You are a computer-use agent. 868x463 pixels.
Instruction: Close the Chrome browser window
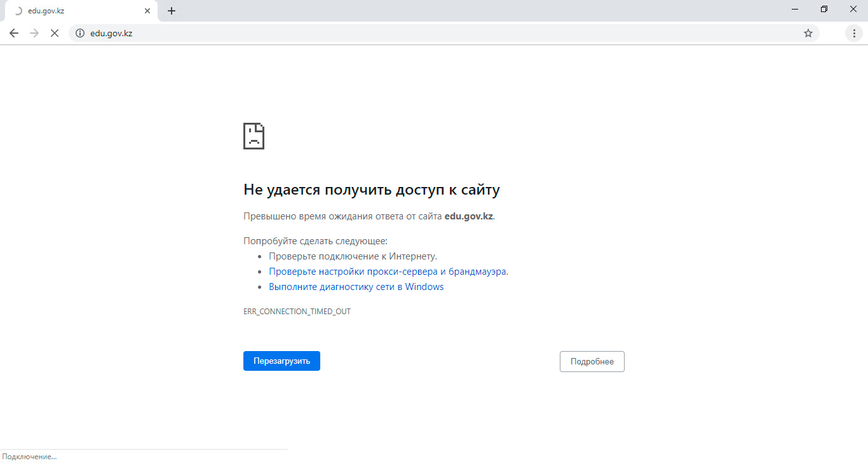point(853,10)
